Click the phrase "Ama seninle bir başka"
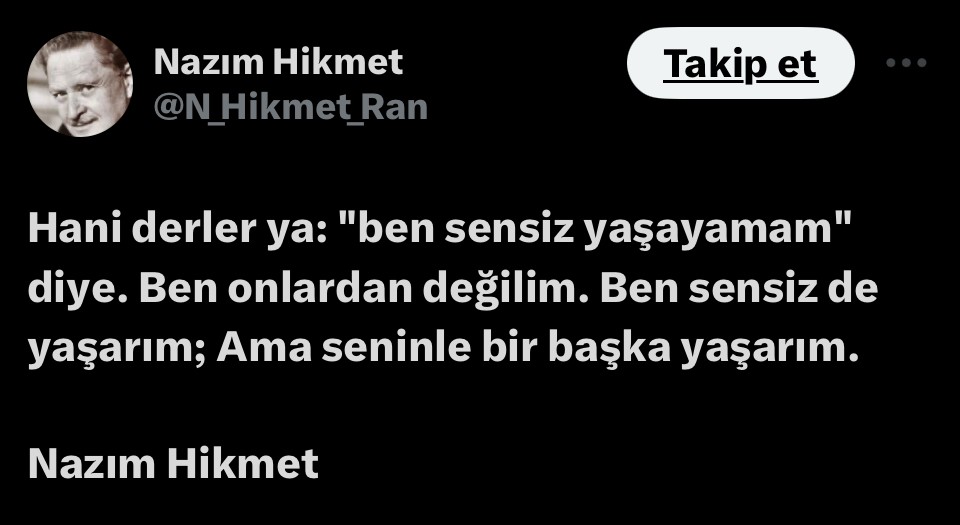The image size is (960, 525). click(443, 349)
